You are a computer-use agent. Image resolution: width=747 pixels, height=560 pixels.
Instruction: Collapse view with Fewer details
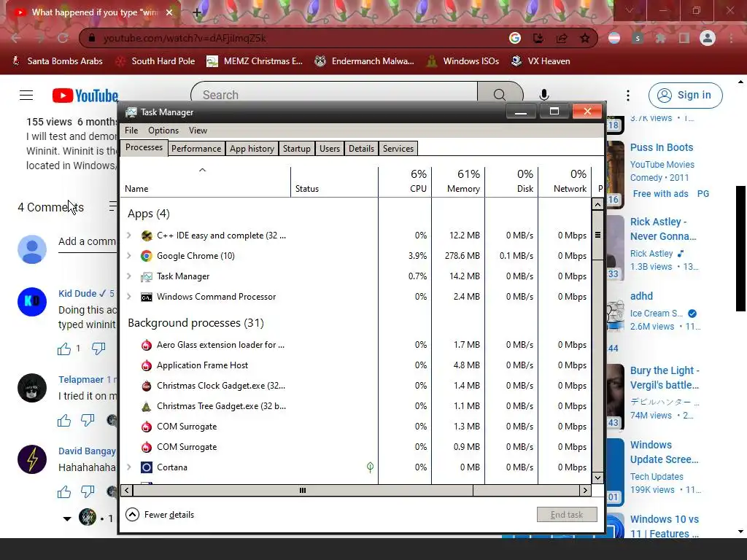pyautogui.click(x=160, y=515)
